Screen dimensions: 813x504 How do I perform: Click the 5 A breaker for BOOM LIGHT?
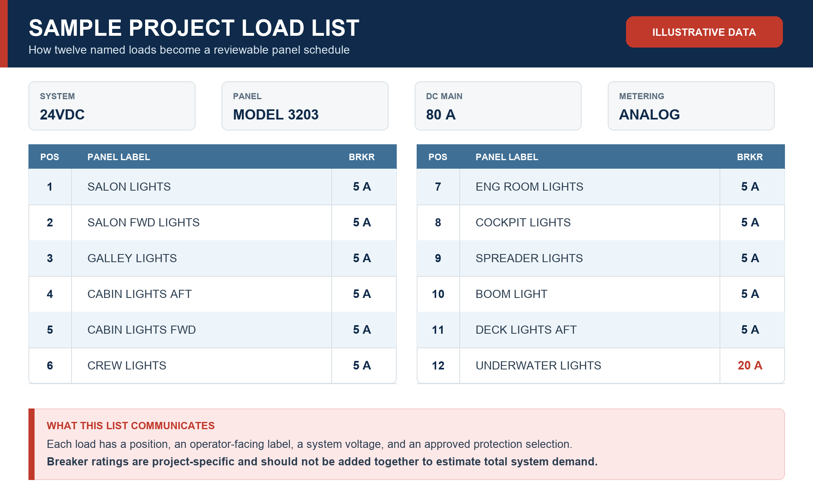pos(750,294)
